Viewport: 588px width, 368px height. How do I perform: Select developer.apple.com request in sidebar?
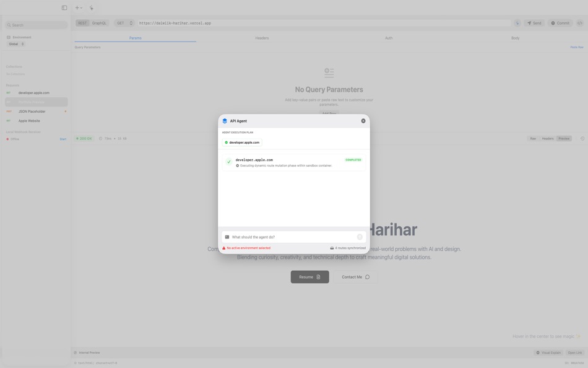click(x=37, y=93)
